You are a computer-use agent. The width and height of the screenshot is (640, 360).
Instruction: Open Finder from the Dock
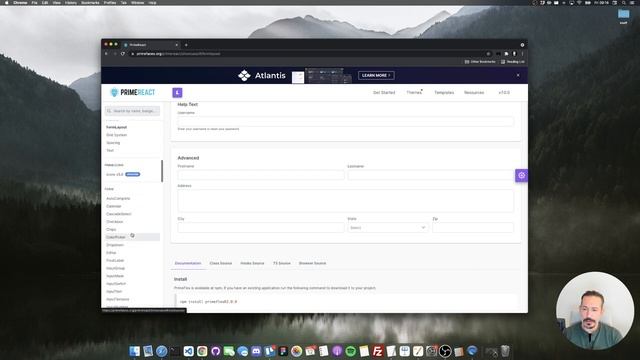coord(134,351)
